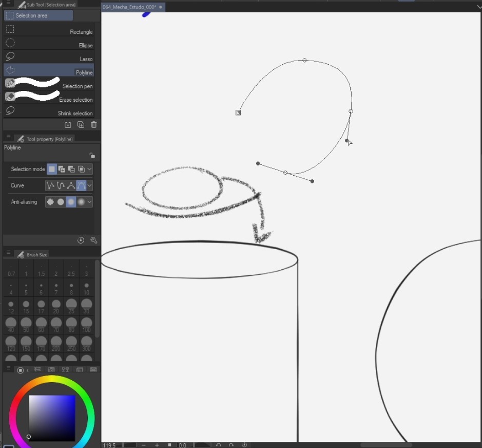Image resolution: width=482 pixels, height=448 pixels.
Task: Open the Color Set tab icon
Action: 51,369
